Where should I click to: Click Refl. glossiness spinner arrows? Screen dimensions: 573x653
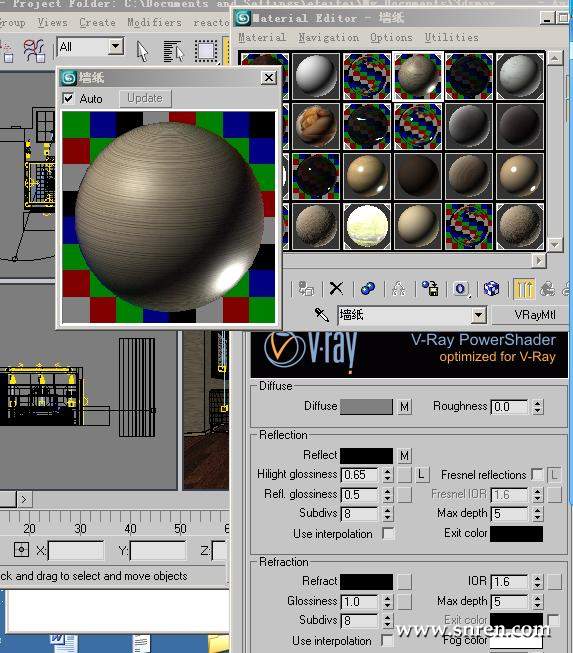click(387, 495)
